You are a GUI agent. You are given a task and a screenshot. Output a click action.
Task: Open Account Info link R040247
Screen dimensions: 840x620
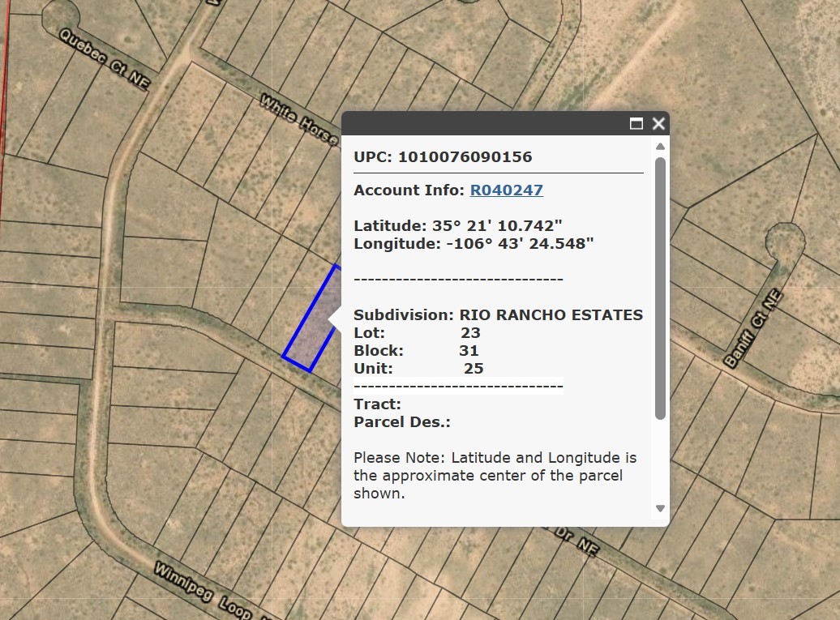tap(506, 190)
